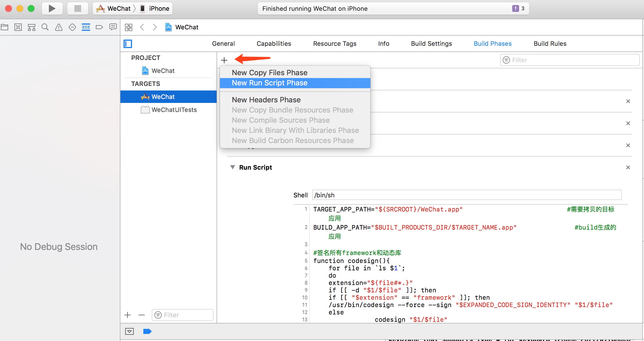The height and width of the screenshot is (341, 644).
Task: Show the Symbol navigator
Action: (x=32, y=27)
